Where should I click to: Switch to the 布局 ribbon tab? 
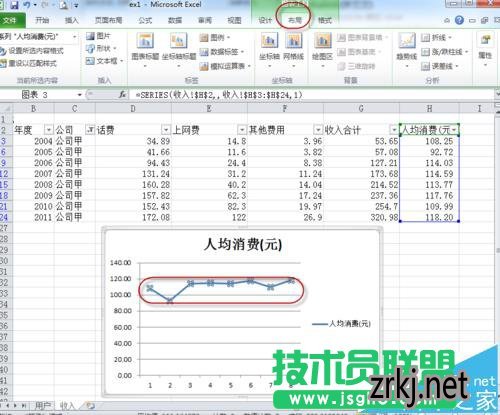point(295,21)
